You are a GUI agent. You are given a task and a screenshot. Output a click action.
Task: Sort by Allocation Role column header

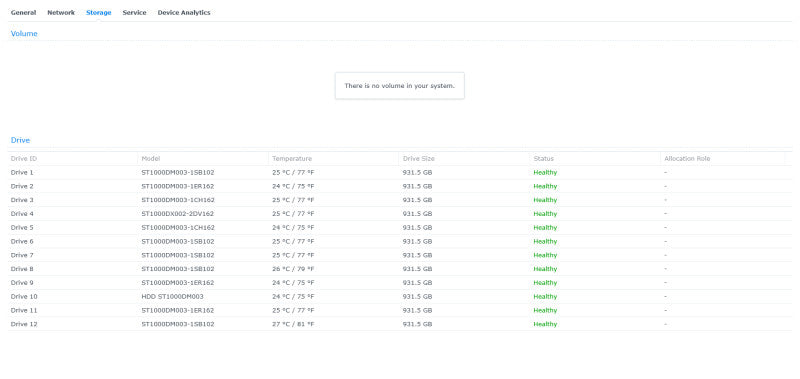point(687,159)
